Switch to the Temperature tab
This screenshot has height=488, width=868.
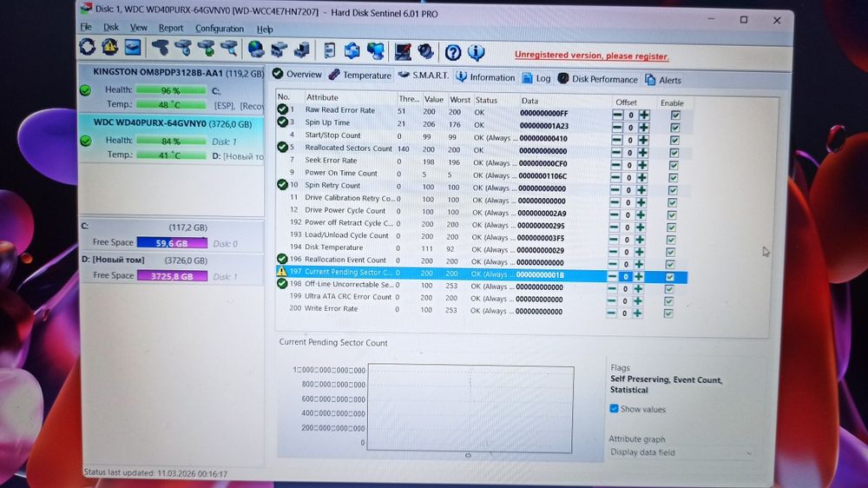pos(360,75)
